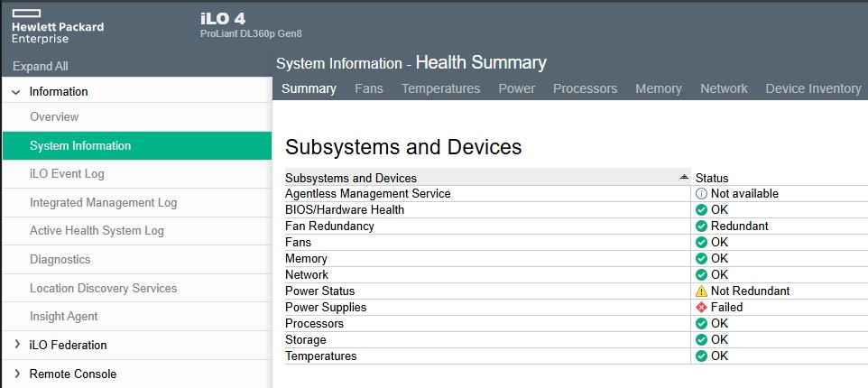
Task: Click the iLO 4 title in the header
Action: [223, 18]
